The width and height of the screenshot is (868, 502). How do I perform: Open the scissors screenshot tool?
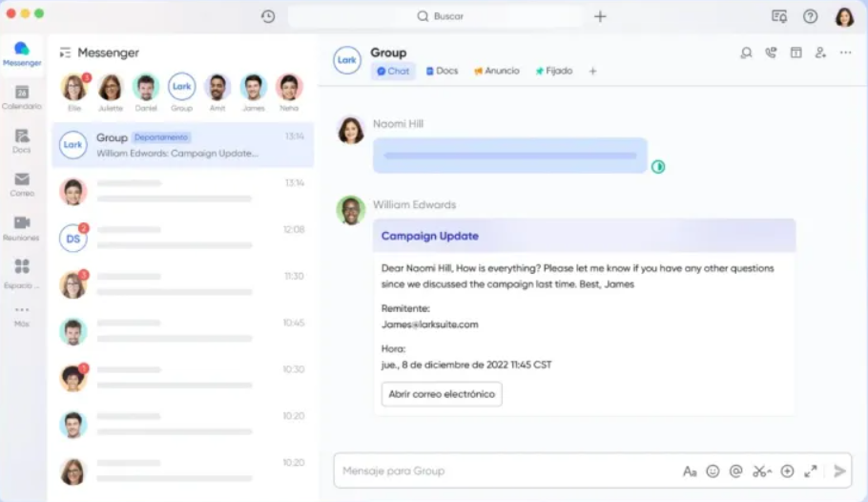762,471
